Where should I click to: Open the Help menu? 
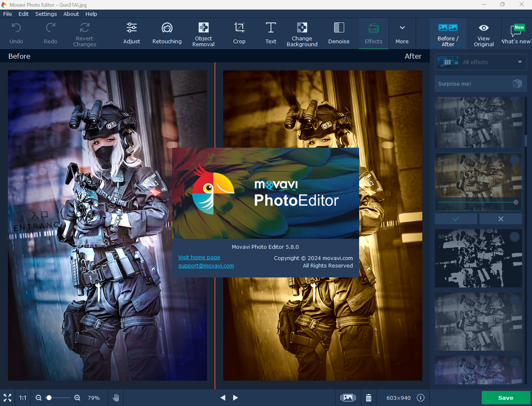pos(91,14)
